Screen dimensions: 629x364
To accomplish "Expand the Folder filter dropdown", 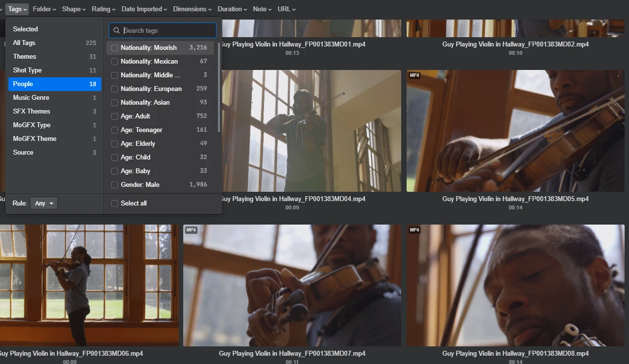I will [x=44, y=9].
